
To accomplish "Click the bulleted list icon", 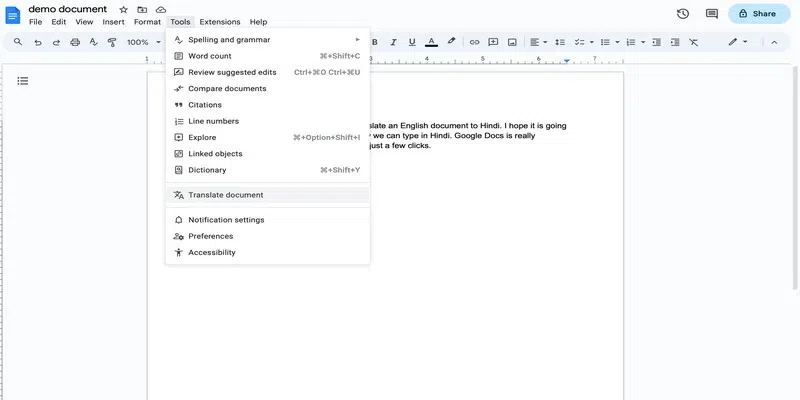I will pos(606,42).
